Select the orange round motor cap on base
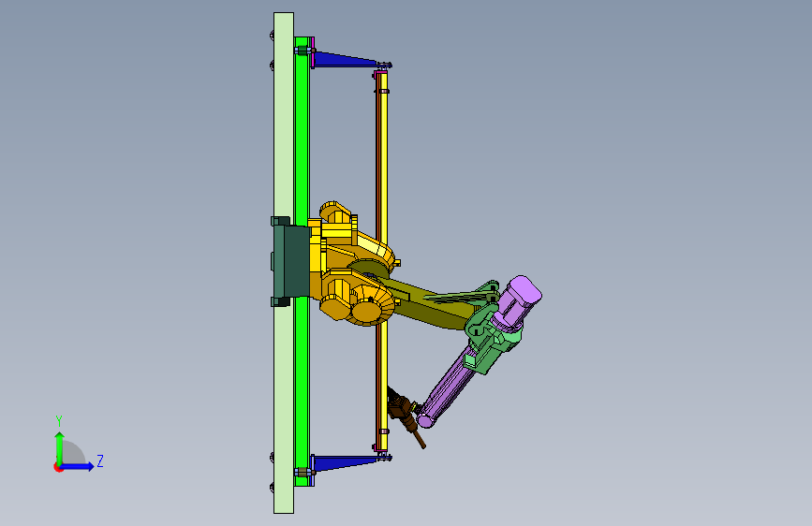 366,314
